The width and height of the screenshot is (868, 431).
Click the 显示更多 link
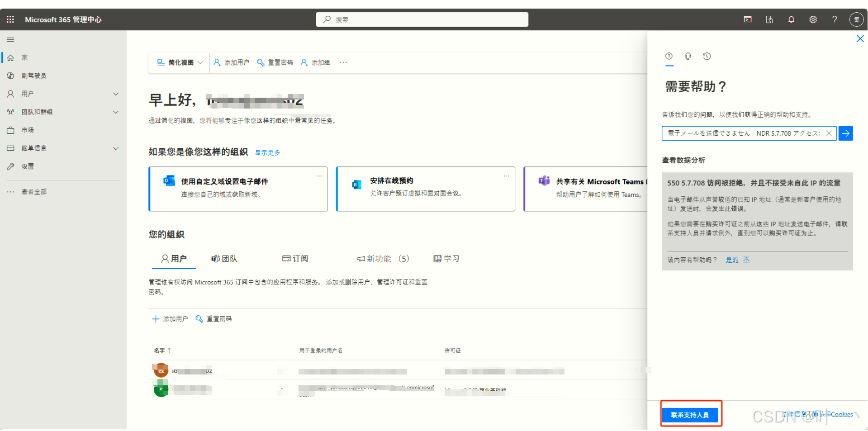point(267,152)
